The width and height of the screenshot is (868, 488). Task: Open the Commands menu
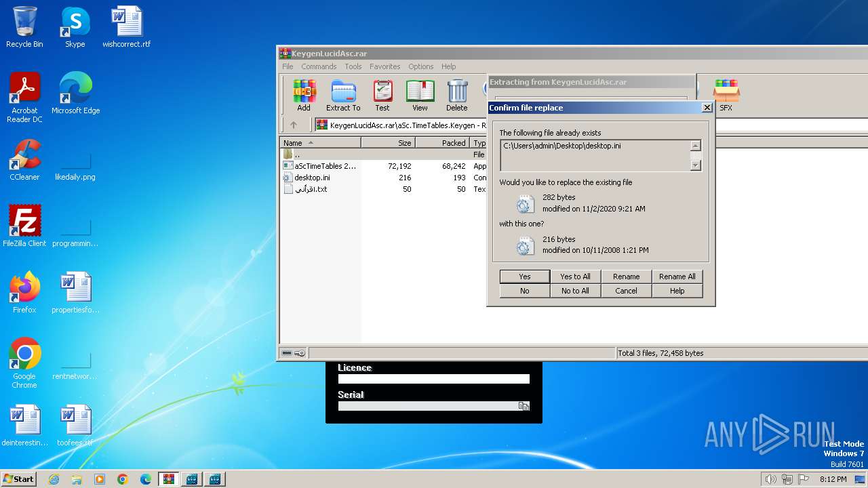click(x=319, y=66)
